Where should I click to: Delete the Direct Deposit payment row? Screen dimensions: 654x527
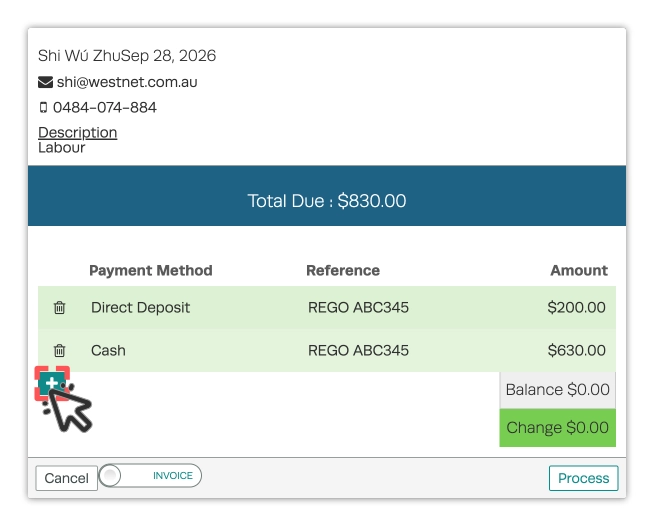click(59, 308)
